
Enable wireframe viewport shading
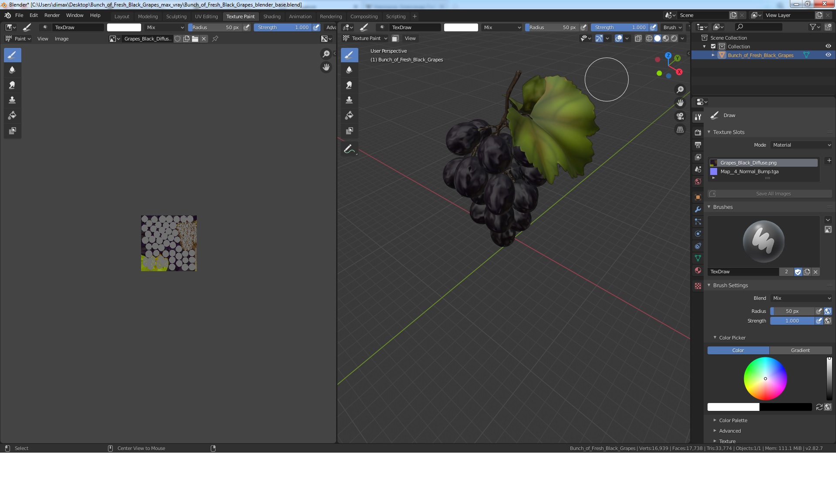tap(649, 38)
